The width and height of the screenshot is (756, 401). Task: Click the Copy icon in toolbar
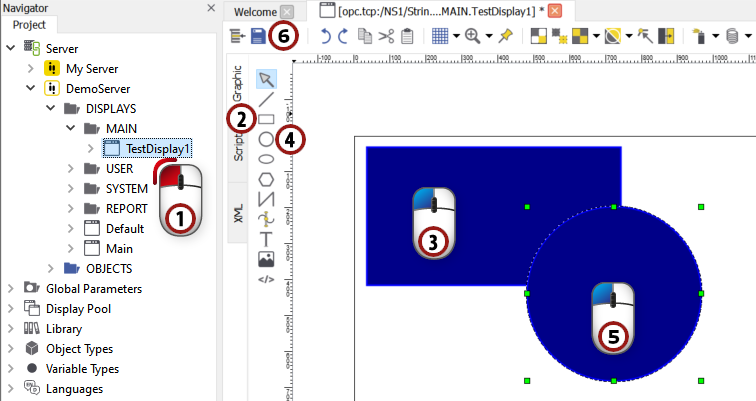(365, 36)
